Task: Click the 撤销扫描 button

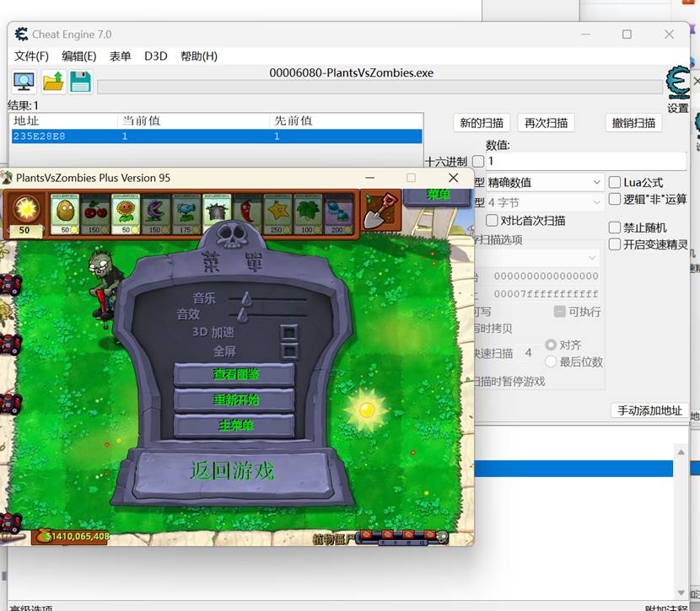Action: coord(633,123)
